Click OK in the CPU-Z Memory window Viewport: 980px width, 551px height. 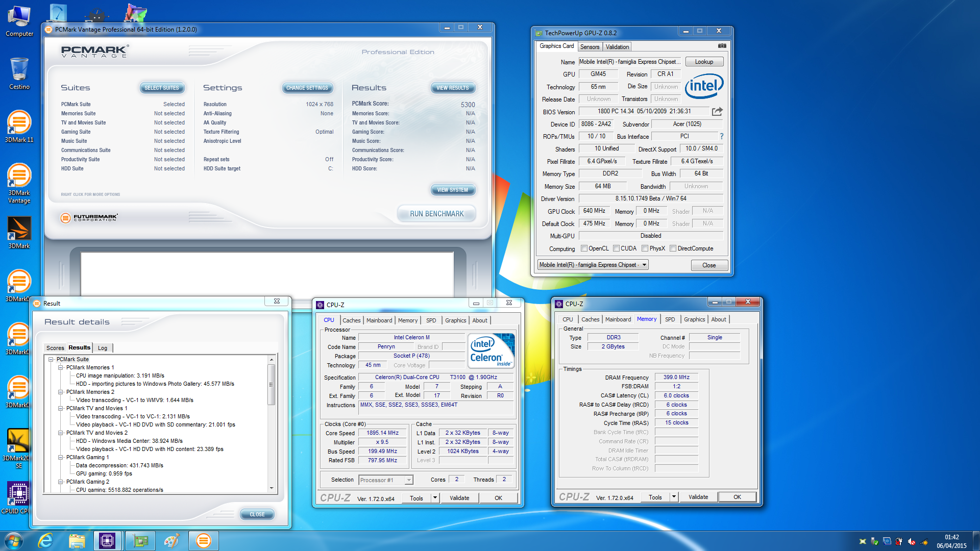[737, 497]
